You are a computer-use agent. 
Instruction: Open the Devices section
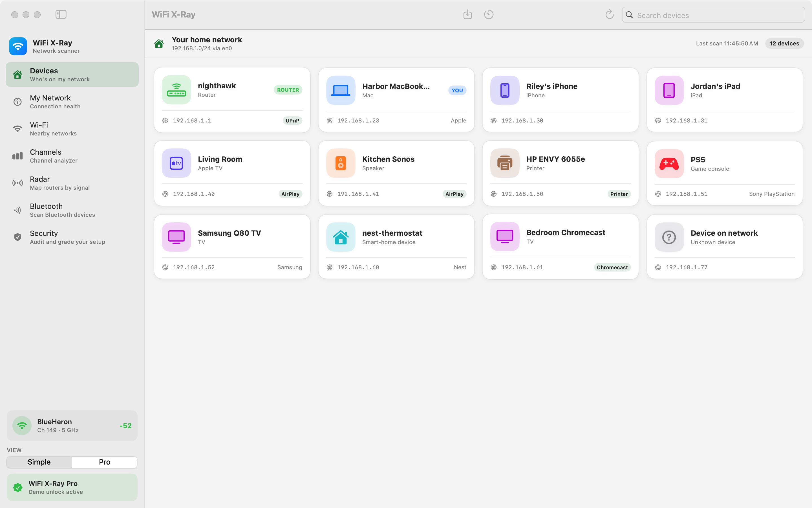tap(72, 75)
